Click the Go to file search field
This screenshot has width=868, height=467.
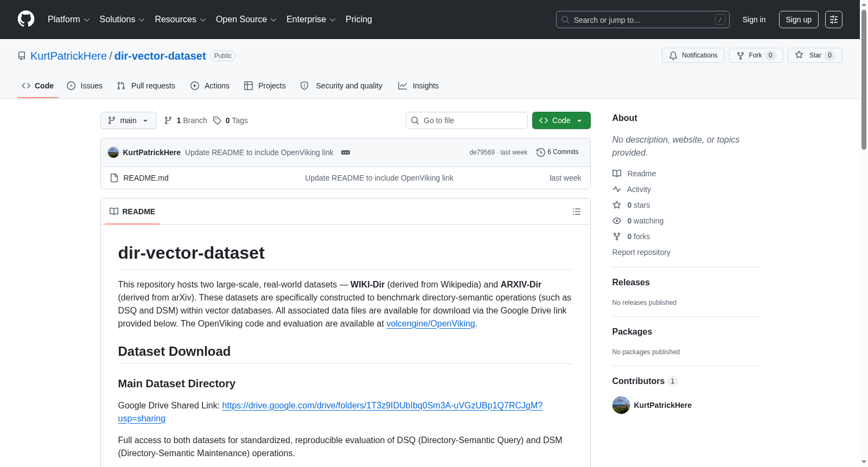(x=467, y=120)
